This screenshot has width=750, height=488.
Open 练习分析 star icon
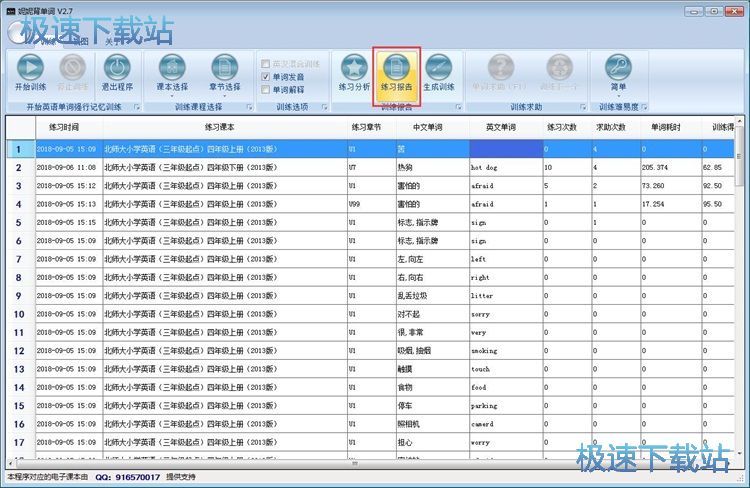point(354,67)
